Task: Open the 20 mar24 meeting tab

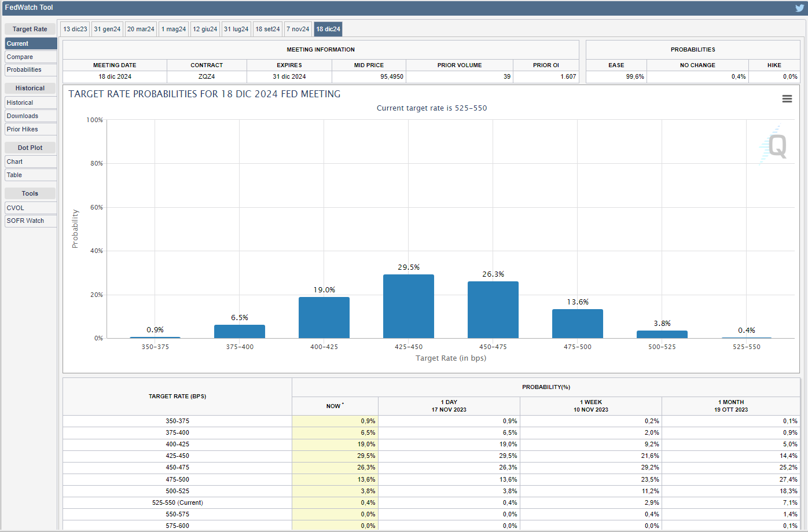Action: tap(141, 30)
